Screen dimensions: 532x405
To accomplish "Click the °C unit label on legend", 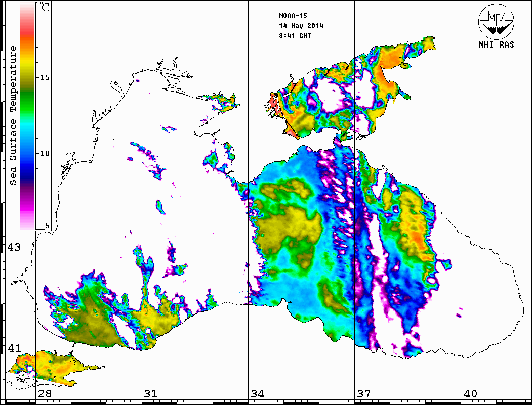I will 45,7.
